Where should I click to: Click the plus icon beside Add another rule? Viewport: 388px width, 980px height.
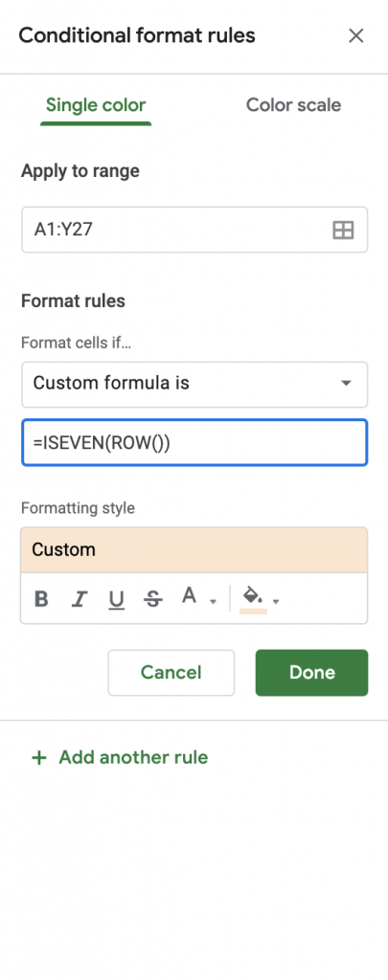pyautogui.click(x=38, y=758)
